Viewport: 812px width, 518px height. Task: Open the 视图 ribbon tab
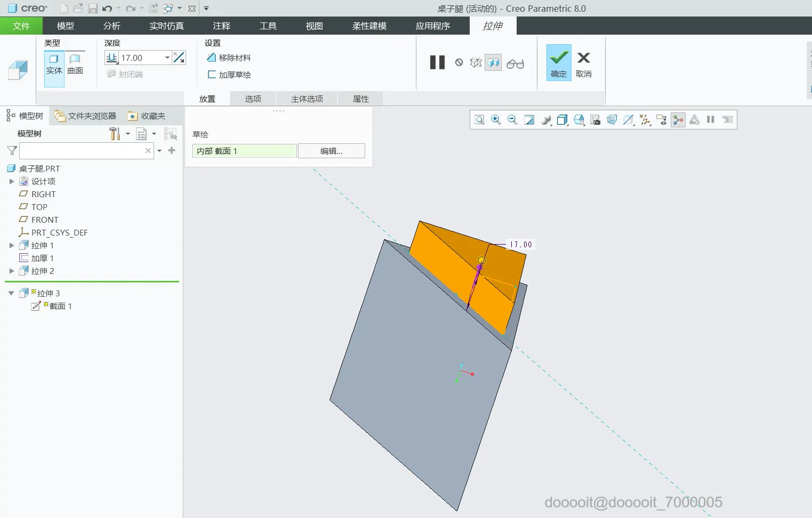[x=314, y=26]
